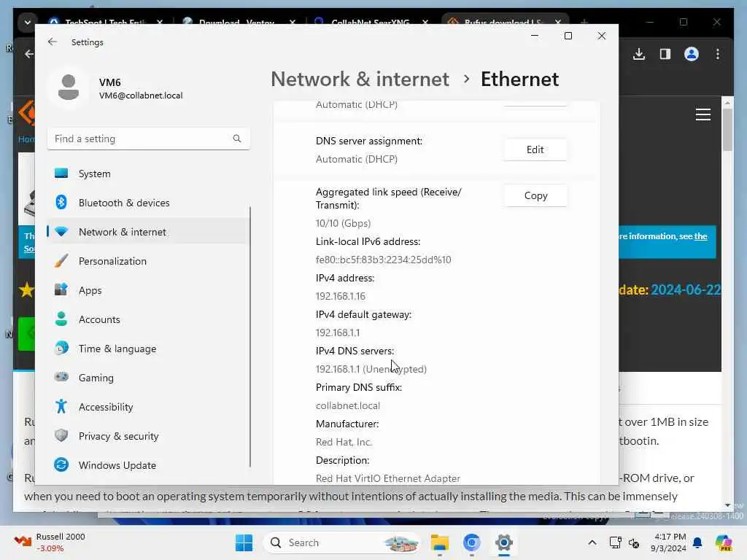This screenshot has width=747, height=560.
Task: Open Accessibility settings
Action: coord(149,407)
